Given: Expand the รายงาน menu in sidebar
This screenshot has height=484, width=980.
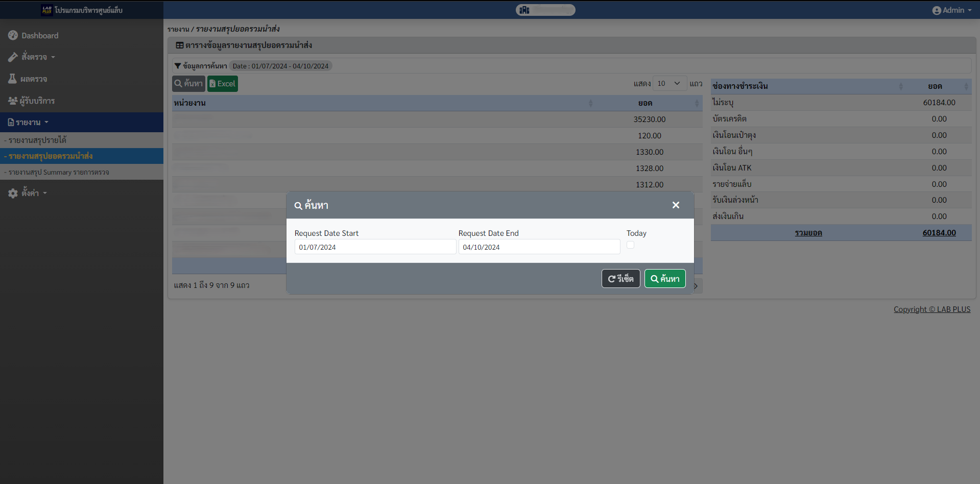Looking at the screenshot, I should pos(29,122).
